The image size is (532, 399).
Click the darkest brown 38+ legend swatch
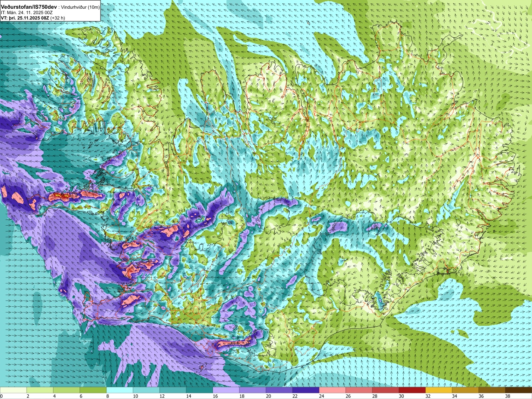point(519,391)
